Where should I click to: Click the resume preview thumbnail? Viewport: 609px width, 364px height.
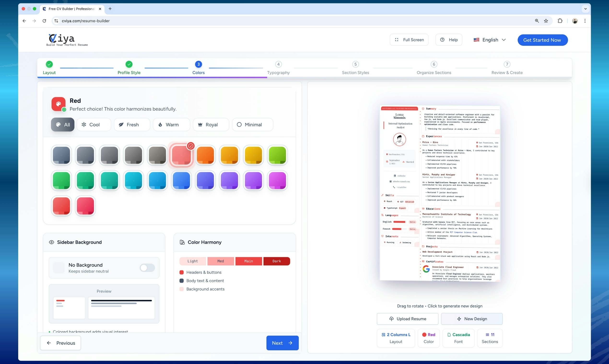point(439,193)
